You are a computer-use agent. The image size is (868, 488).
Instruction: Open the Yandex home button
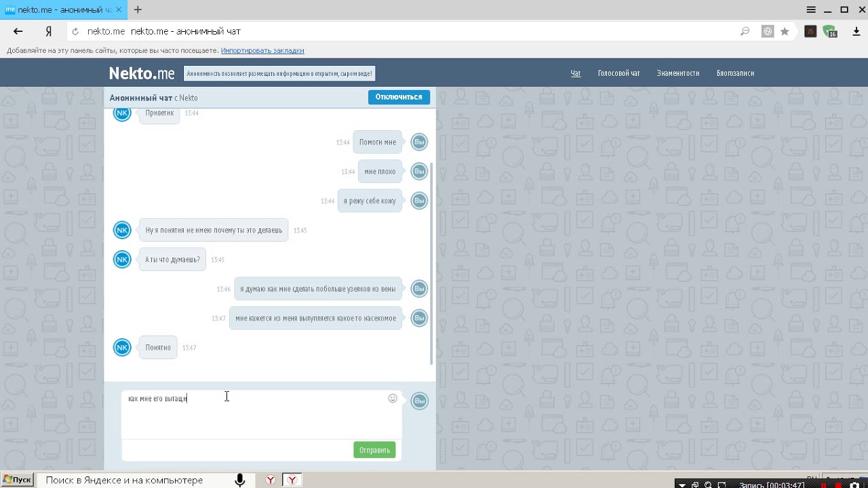pyautogui.click(x=49, y=31)
